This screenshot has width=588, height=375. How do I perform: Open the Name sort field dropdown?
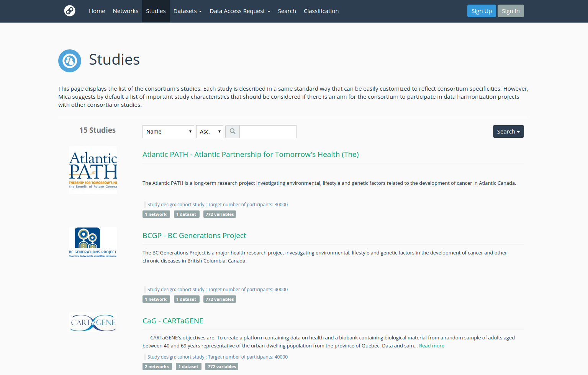(x=168, y=132)
